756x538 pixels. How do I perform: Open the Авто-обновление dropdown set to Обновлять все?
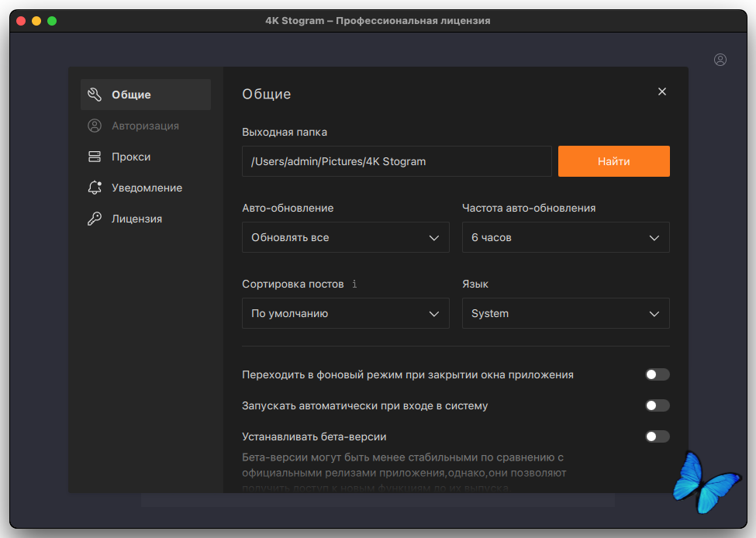coord(346,237)
